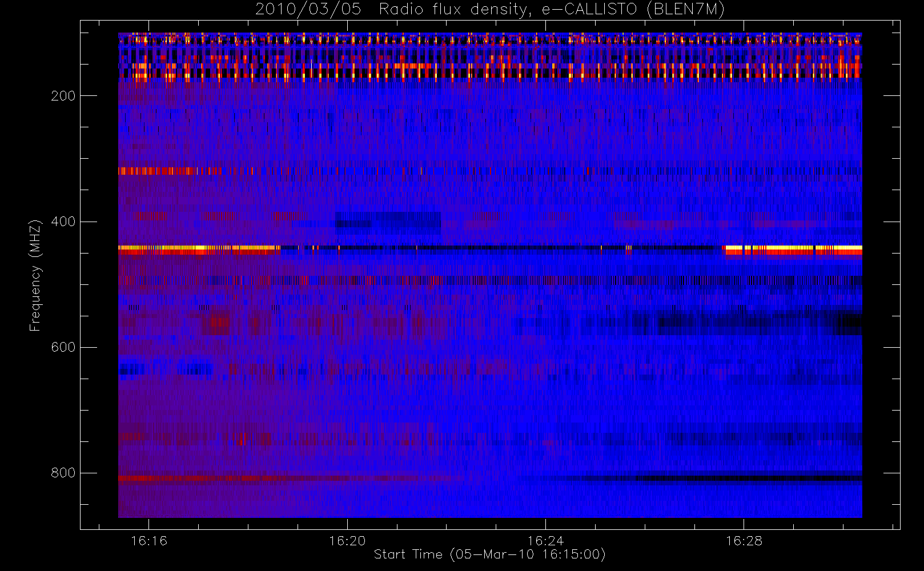This screenshot has width=924, height=571.
Task: Click the plot title 'Radio flux density, e-CALLISTO (BLEN7M)'
Action: coord(552,10)
